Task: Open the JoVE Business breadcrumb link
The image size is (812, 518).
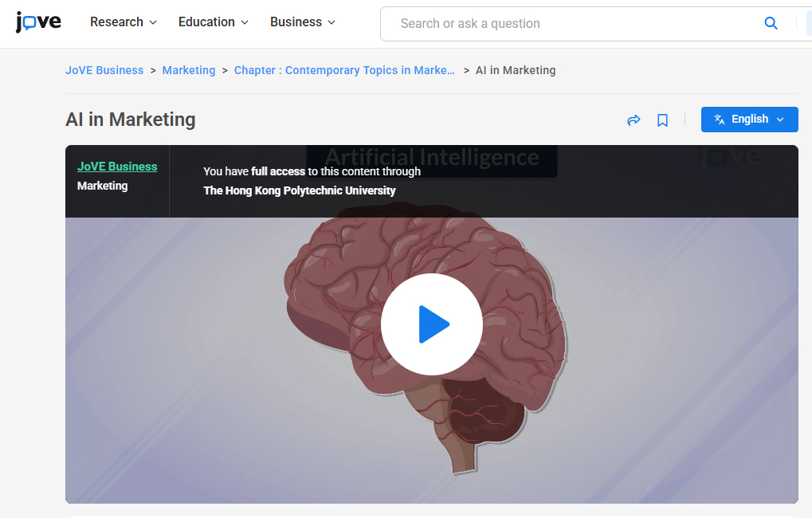Action: pyautogui.click(x=104, y=70)
